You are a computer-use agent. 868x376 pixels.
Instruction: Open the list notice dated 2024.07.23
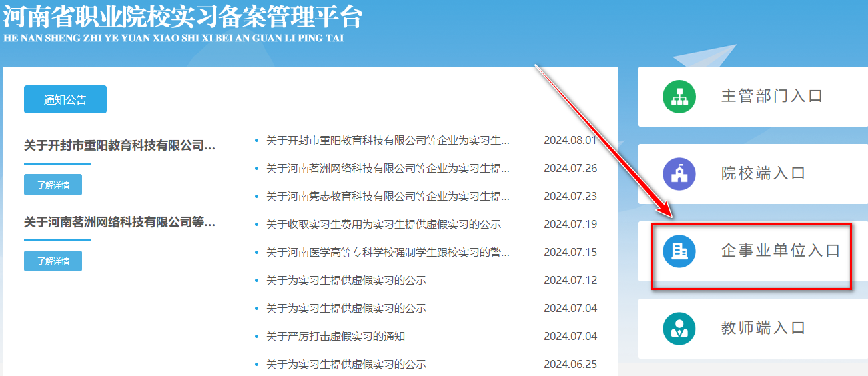coord(388,197)
